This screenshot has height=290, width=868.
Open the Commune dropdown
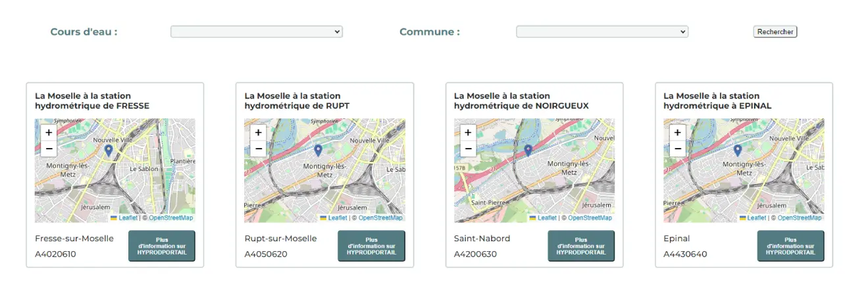point(602,32)
